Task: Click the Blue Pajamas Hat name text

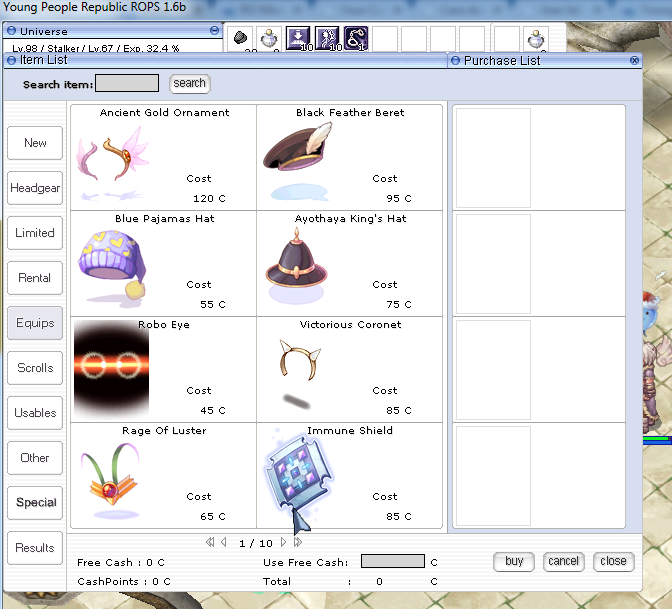Action: tap(164, 219)
